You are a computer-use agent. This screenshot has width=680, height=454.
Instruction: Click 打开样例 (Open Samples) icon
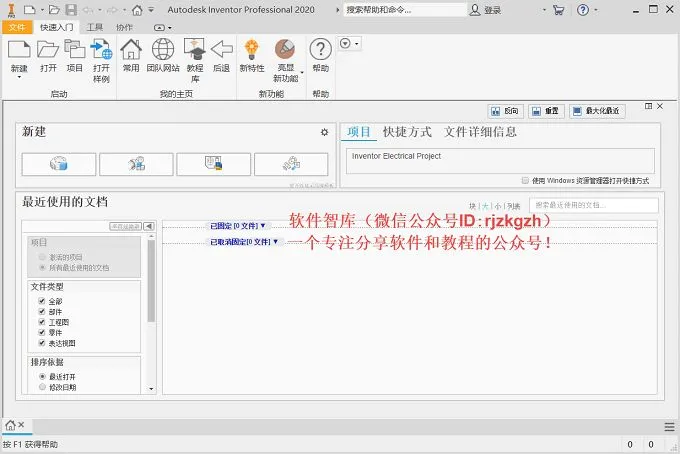coord(101,49)
